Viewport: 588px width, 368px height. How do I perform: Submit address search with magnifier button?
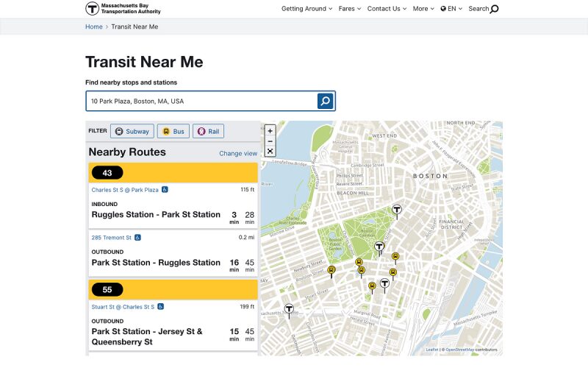[x=326, y=101]
